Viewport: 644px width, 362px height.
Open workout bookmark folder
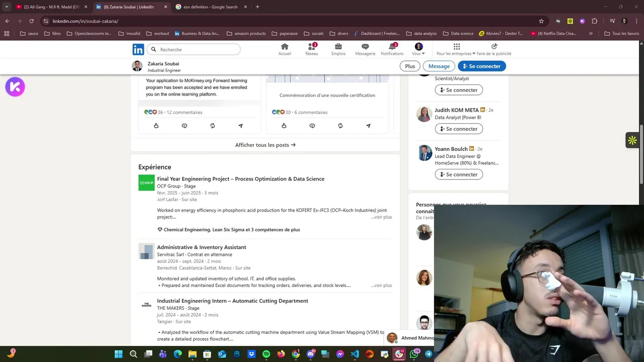tap(157, 34)
